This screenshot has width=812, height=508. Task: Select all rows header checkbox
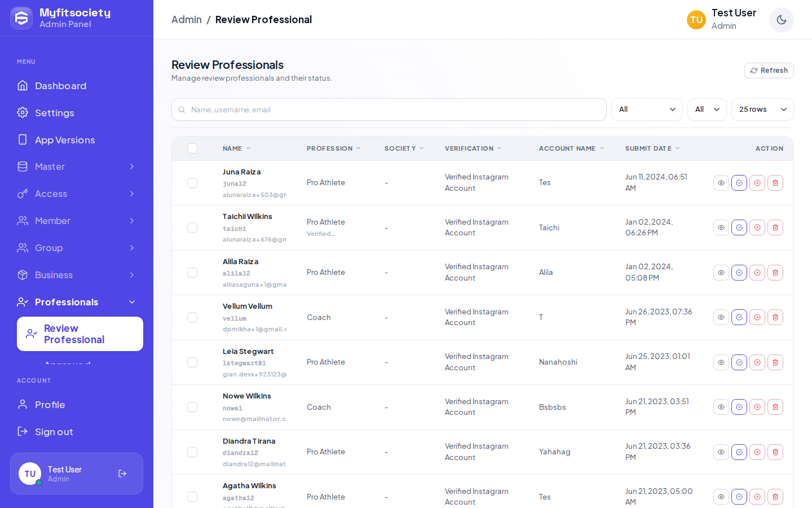[192, 148]
